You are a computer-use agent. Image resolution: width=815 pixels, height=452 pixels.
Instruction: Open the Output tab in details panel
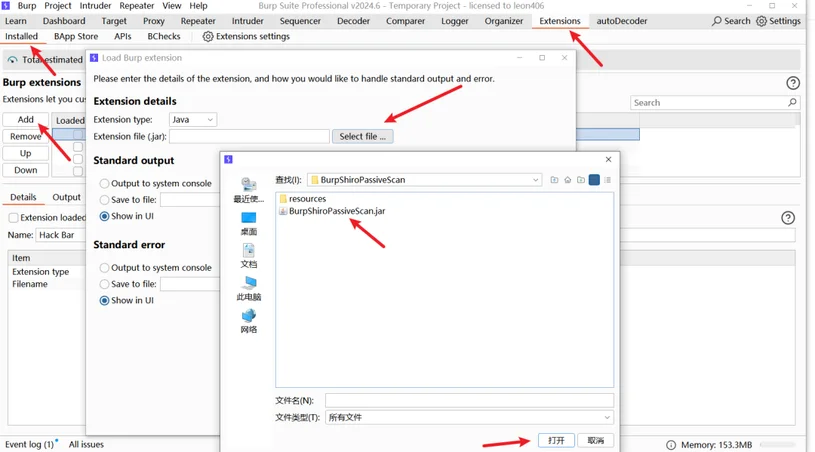click(67, 197)
